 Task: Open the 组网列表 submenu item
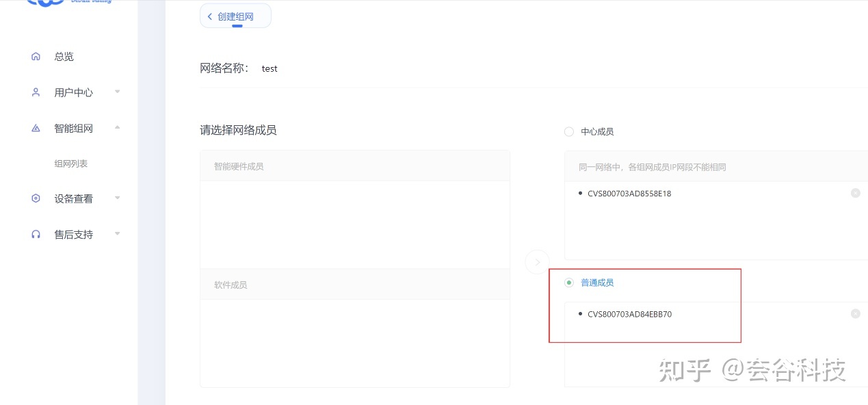(x=71, y=164)
